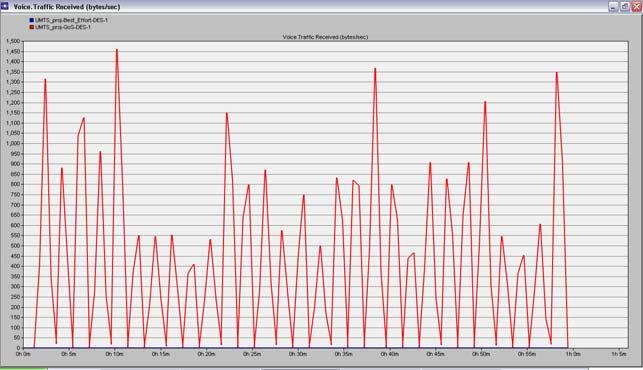
Task: Click the 800 y-axis label
Action: pyautogui.click(x=15, y=184)
